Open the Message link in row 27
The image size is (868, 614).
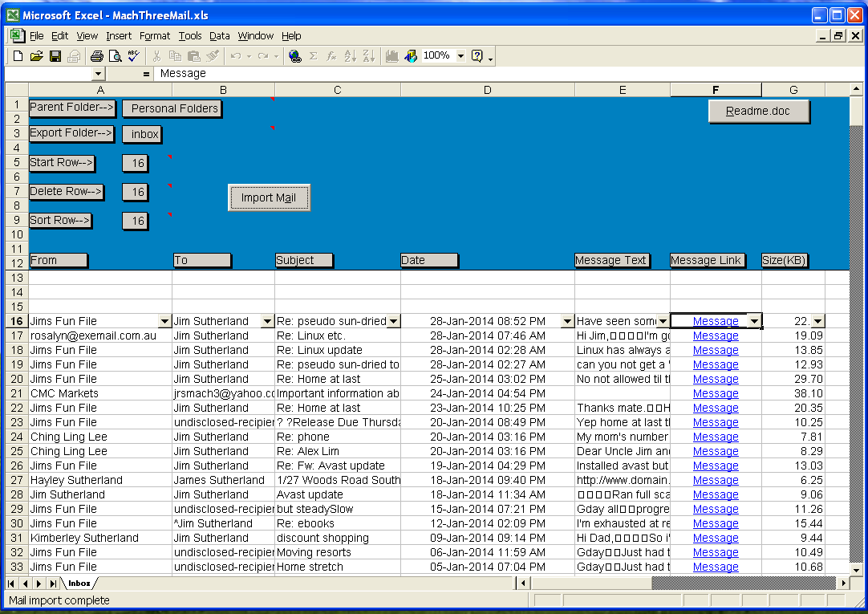(x=716, y=480)
